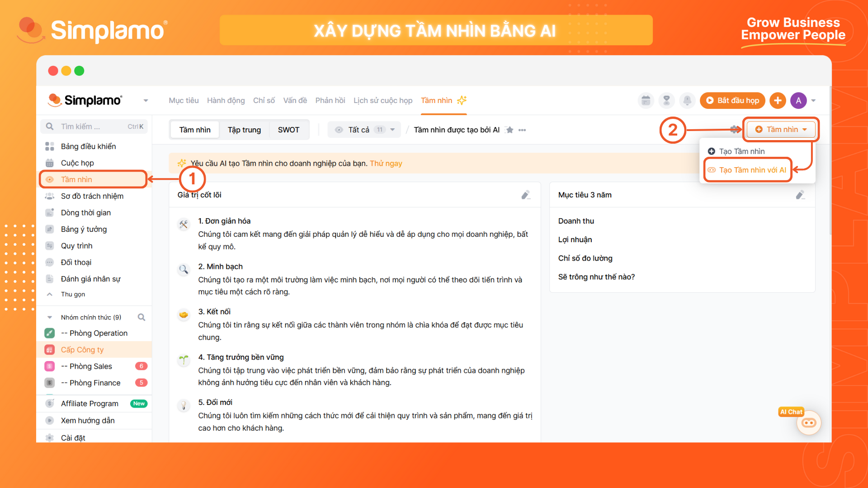The image size is (868, 488).
Task: Click the Lợi nhuận goal text
Action: coord(575,239)
